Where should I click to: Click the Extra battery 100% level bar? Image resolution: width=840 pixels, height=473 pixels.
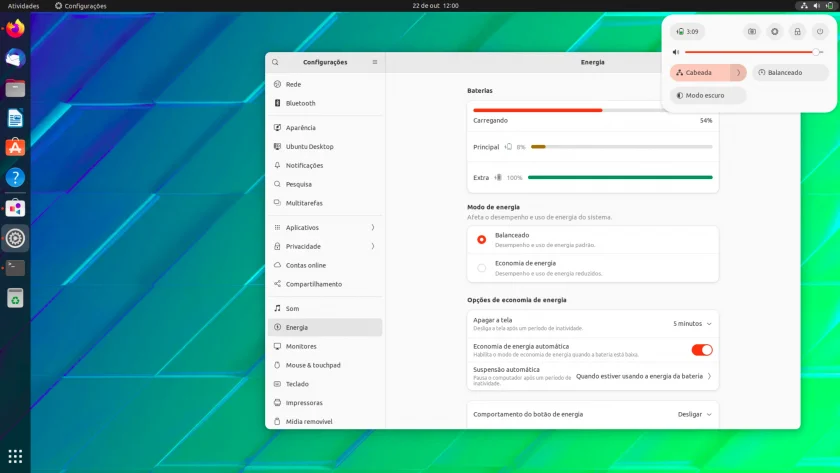click(x=620, y=177)
